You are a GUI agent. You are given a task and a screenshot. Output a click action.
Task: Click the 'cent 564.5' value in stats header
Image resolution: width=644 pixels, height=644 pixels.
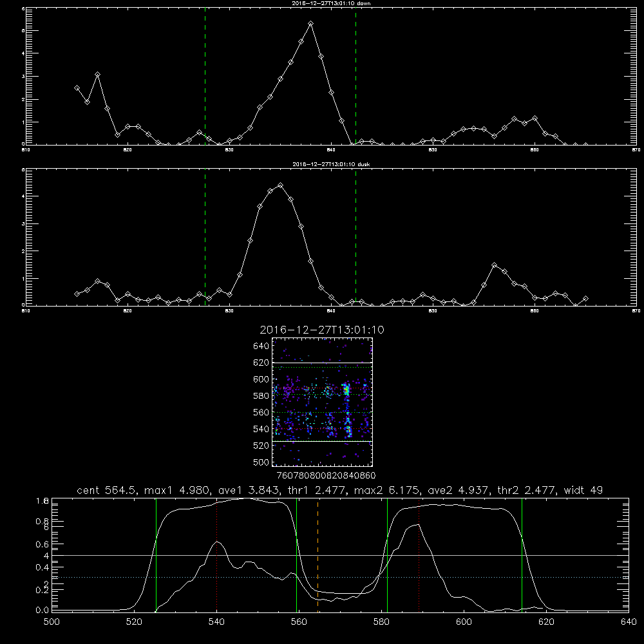coord(106,490)
